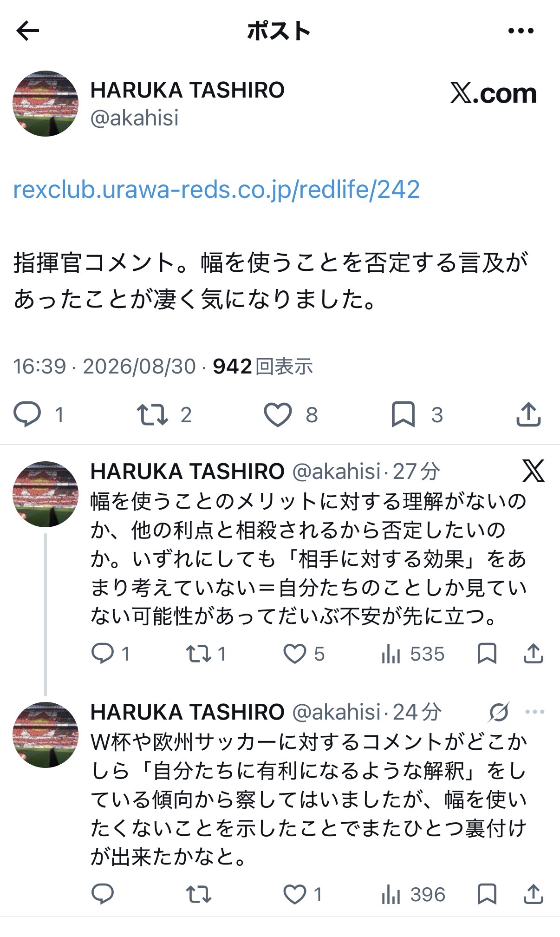Image resolution: width=560 pixels, height=937 pixels.
Task: Open the three-dot menu on the 24分 reply
Action: click(534, 712)
